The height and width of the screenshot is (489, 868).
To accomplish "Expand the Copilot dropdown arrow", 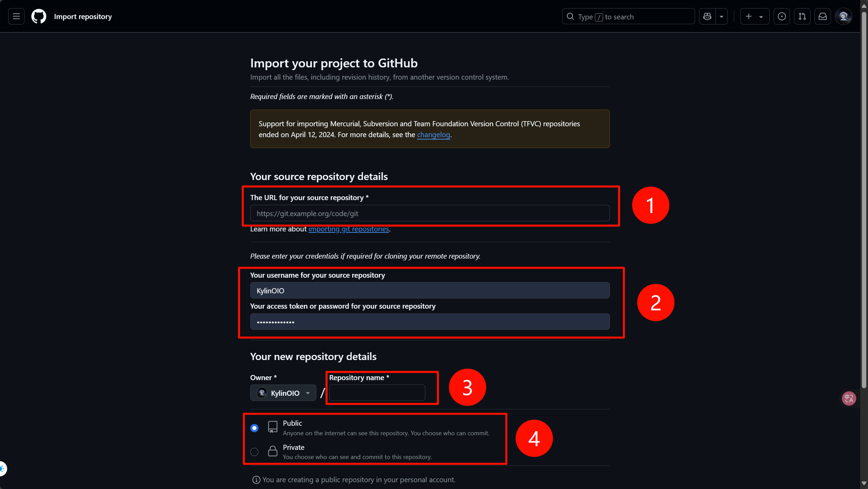I will pyautogui.click(x=721, y=16).
